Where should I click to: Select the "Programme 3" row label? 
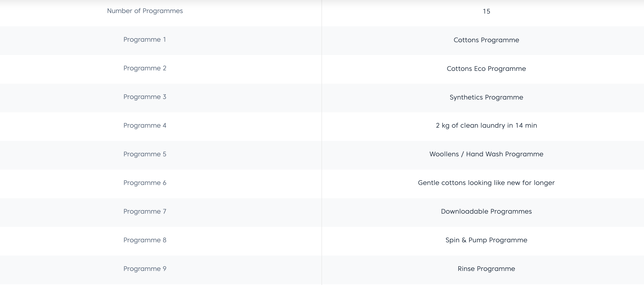pyautogui.click(x=145, y=97)
